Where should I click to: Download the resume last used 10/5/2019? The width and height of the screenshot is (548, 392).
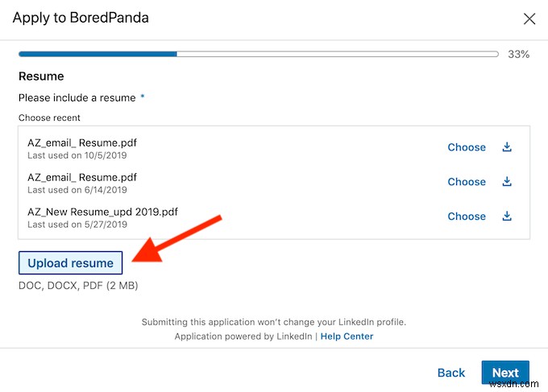[x=507, y=147]
